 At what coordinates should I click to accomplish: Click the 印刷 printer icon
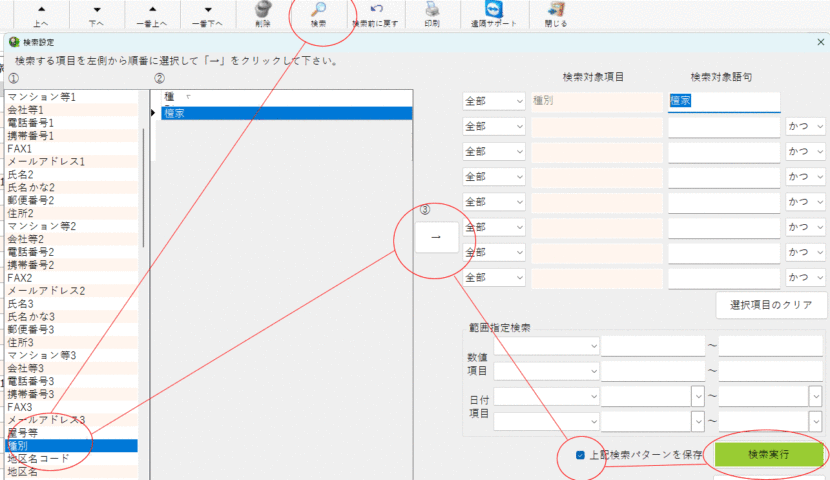click(x=431, y=9)
